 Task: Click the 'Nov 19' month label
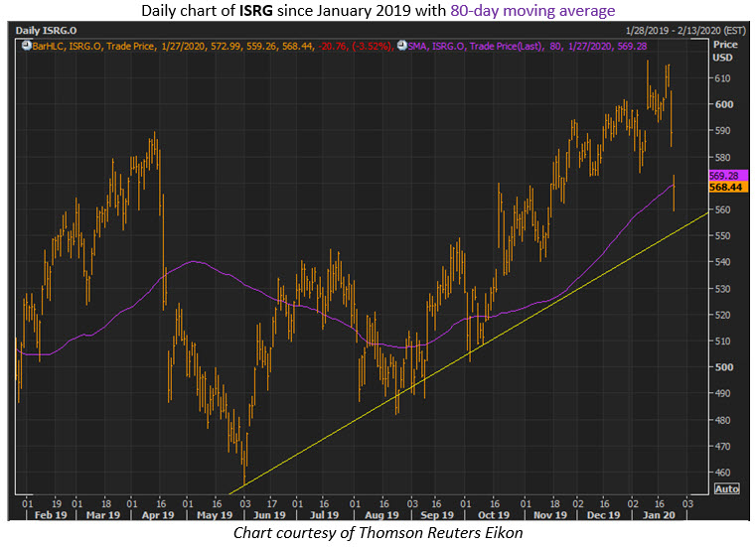click(550, 514)
